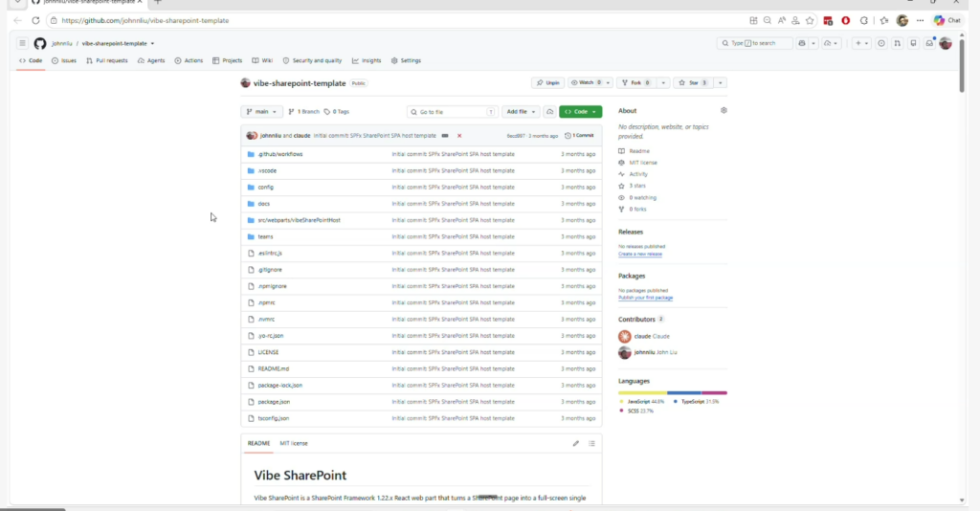Add this page to browser favorites with star icon
This screenshot has height=511, width=980.
point(810,21)
